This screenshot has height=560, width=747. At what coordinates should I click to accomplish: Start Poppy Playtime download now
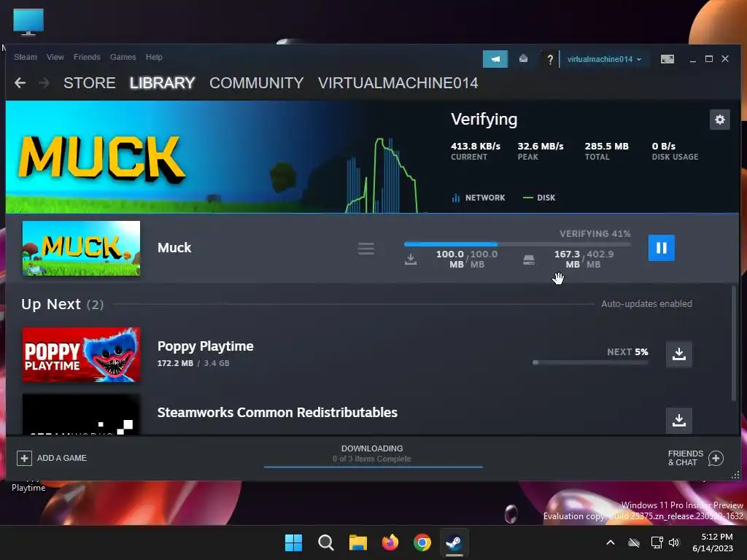point(679,354)
